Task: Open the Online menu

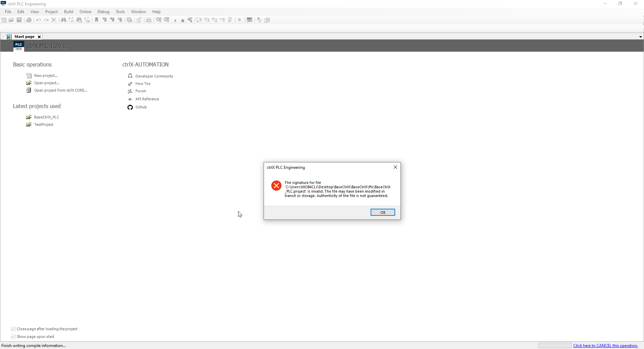Action: [85, 12]
